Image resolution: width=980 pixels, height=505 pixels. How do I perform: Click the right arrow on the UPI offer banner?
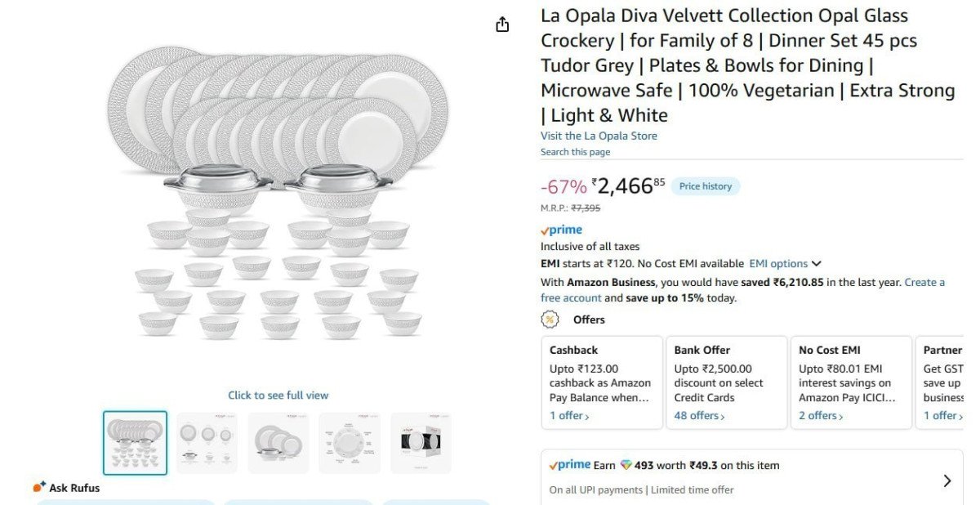(x=946, y=480)
